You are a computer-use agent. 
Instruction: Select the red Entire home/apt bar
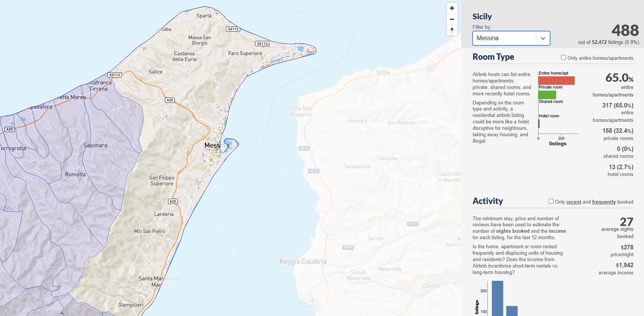pyautogui.click(x=556, y=80)
